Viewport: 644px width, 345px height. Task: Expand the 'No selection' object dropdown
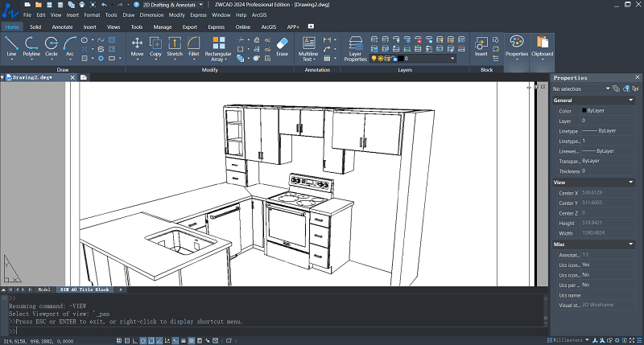606,88
